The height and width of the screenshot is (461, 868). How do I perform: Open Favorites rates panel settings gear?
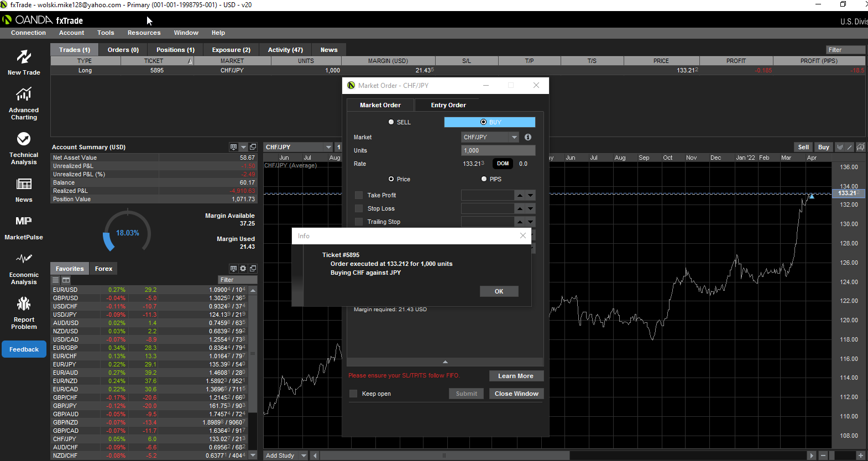coord(243,269)
